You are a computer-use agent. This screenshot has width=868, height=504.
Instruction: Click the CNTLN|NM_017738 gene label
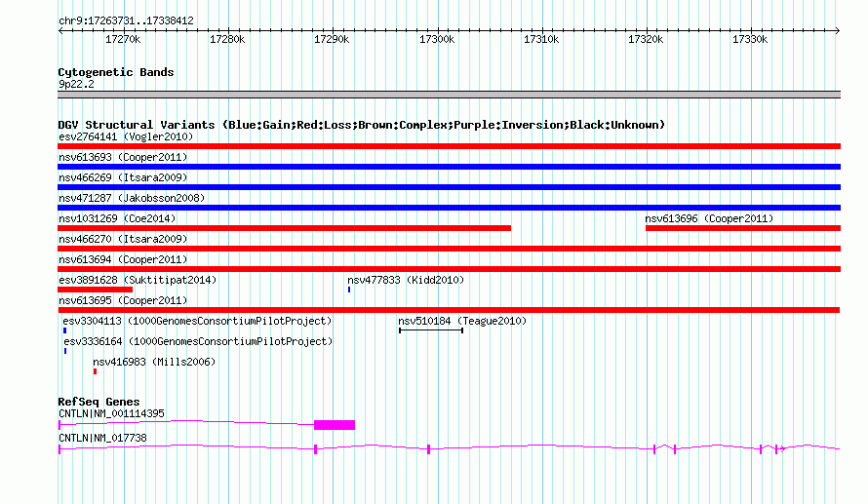pos(102,438)
